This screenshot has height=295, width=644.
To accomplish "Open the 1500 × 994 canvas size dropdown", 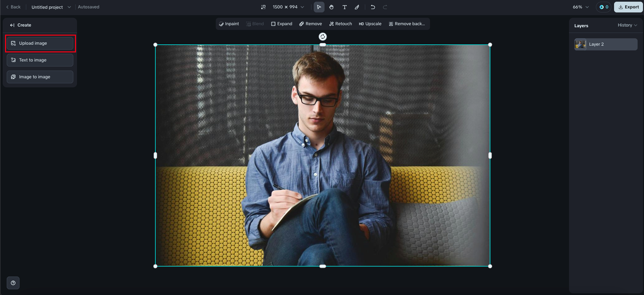I will [288, 7].
